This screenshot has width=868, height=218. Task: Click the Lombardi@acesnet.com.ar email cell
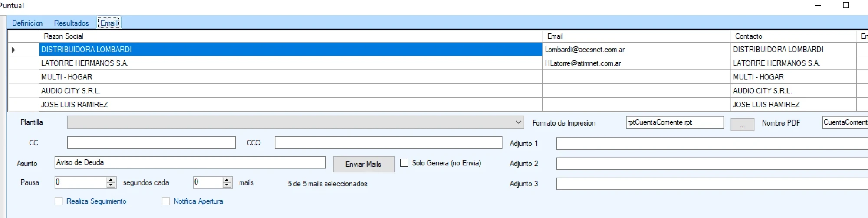(637, 50)
